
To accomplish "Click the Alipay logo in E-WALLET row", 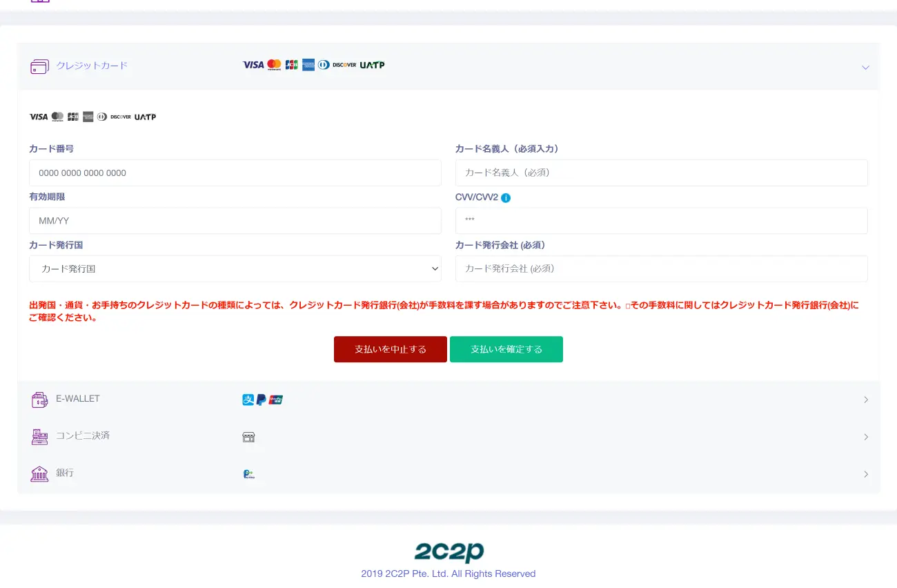I will [248, 400].
